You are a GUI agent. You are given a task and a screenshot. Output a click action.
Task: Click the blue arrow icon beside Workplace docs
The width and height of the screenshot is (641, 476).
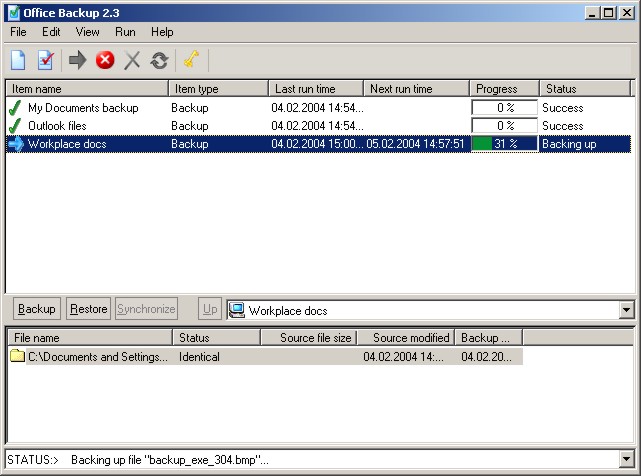coord(16,144)
